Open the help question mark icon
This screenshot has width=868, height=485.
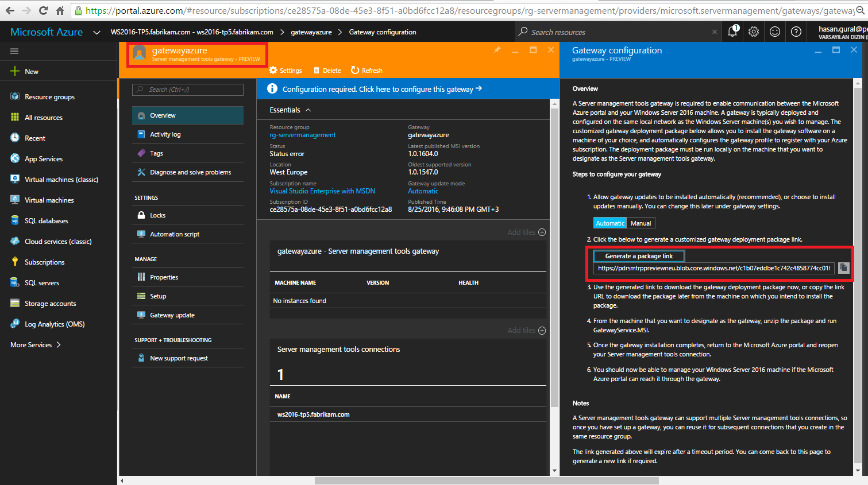click(796, 32)
